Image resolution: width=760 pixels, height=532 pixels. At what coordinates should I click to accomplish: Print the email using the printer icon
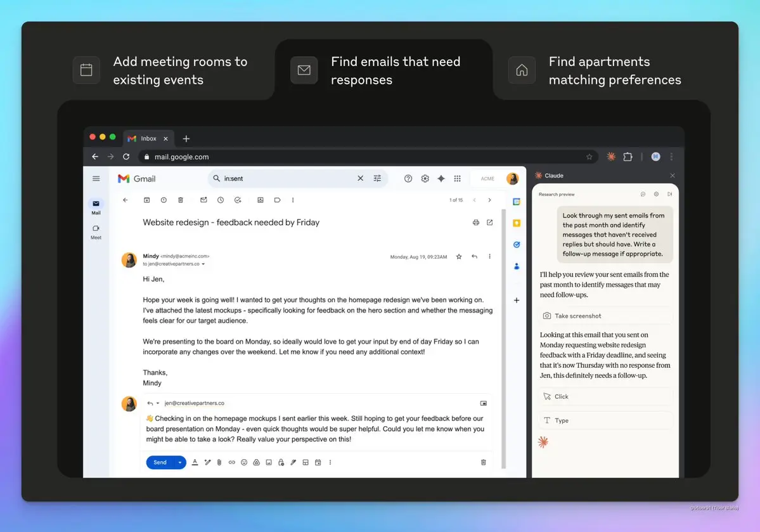pos(476,223)
